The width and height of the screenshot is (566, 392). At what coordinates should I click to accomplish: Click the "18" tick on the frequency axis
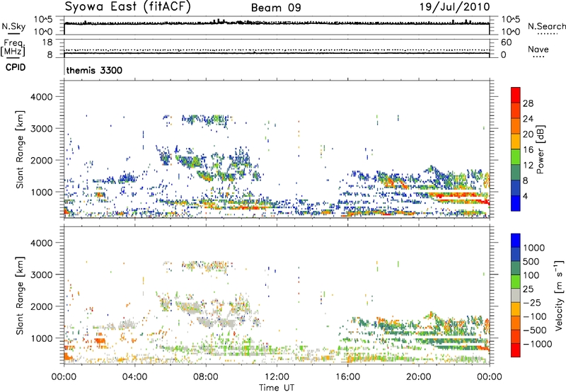(47, 42)
